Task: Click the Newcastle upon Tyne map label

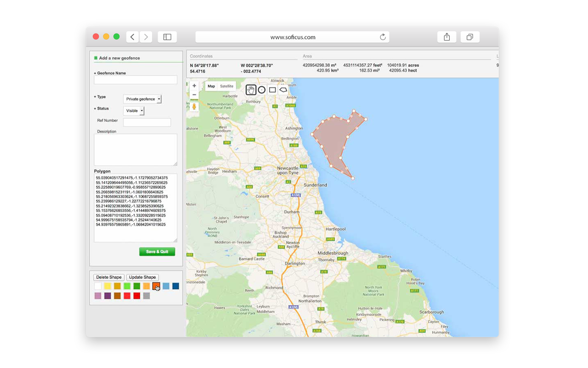Action: point(288,171)
